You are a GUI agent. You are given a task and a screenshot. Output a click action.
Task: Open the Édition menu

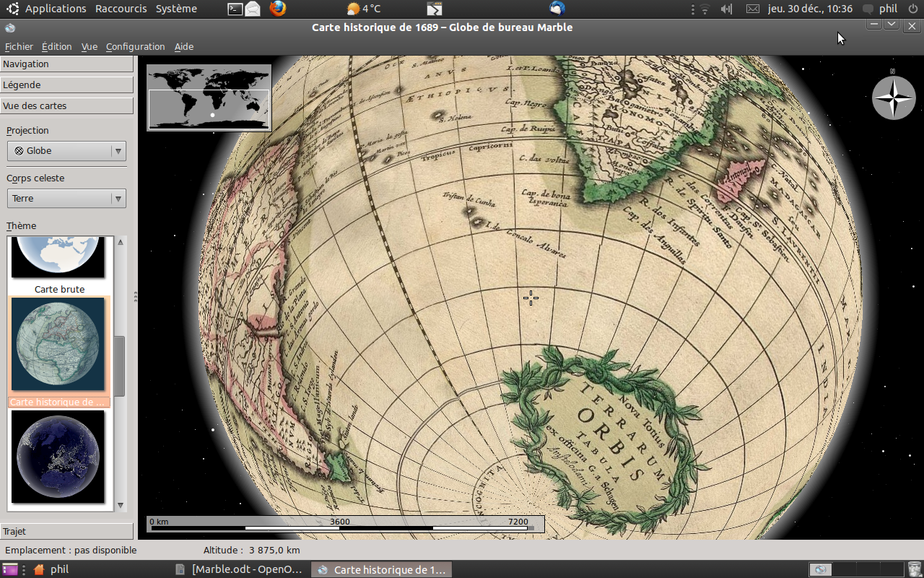(x=56, y=46)
